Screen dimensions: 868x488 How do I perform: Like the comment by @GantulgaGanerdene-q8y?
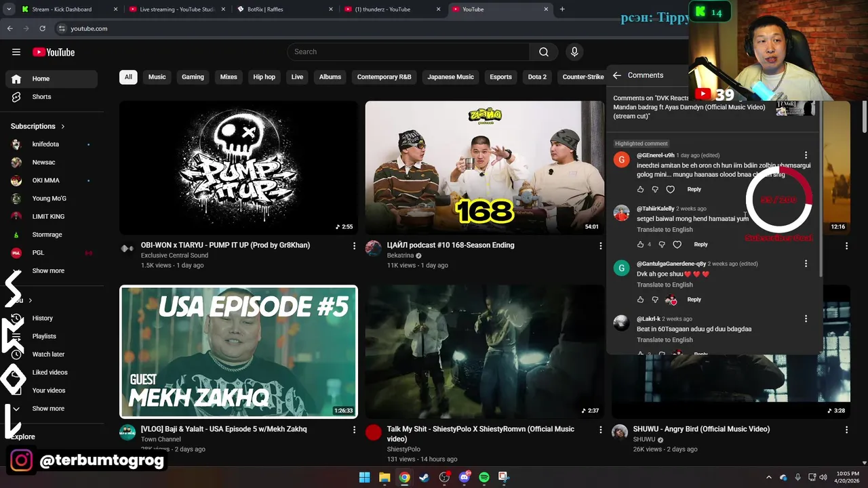[x=640, y=300]
